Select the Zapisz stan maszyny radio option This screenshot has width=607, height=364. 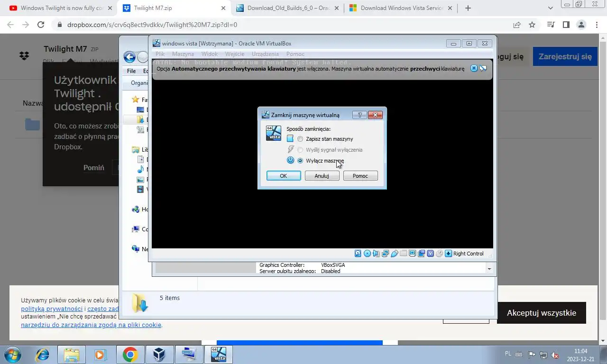300,139
